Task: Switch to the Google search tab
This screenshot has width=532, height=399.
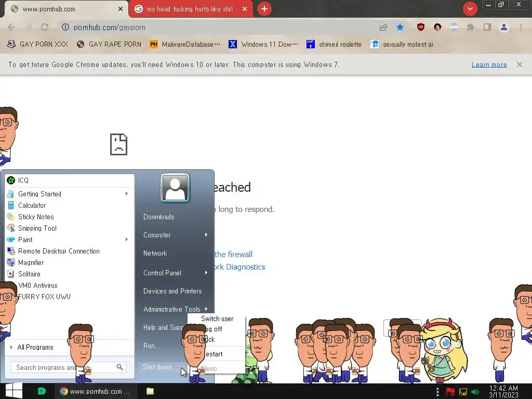Action: (x=191, y=9)
